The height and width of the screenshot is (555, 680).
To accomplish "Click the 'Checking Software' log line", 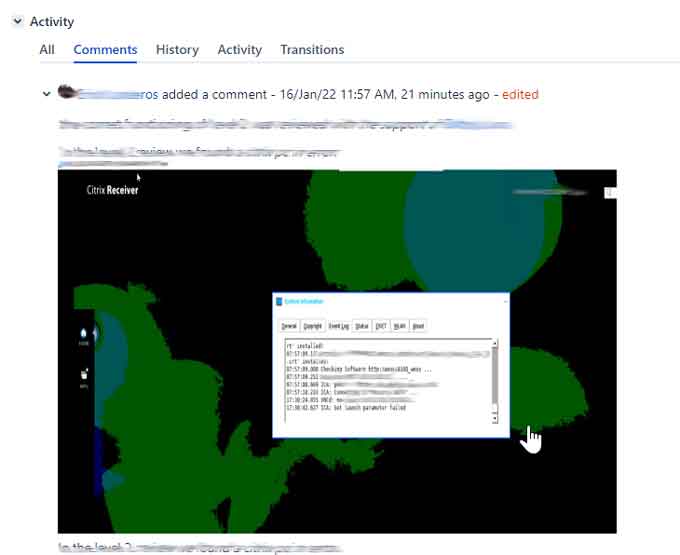I will [359, 369].
